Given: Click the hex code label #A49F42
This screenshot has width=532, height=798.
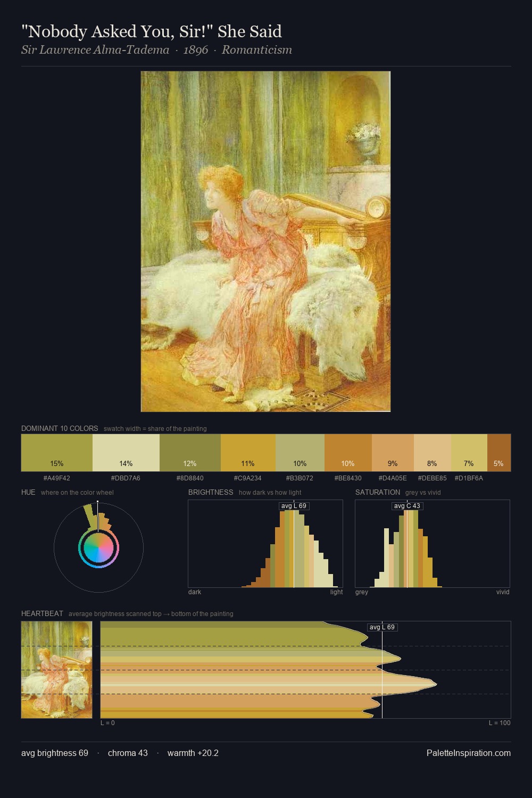Looking at the screenshot, I should (57, 478).
